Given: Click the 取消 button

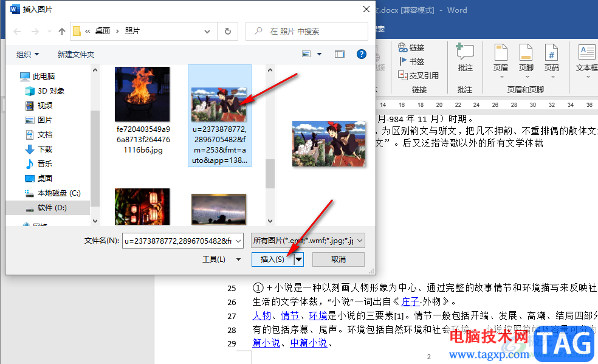Looking at the screenshot, I should coord(339,259).
